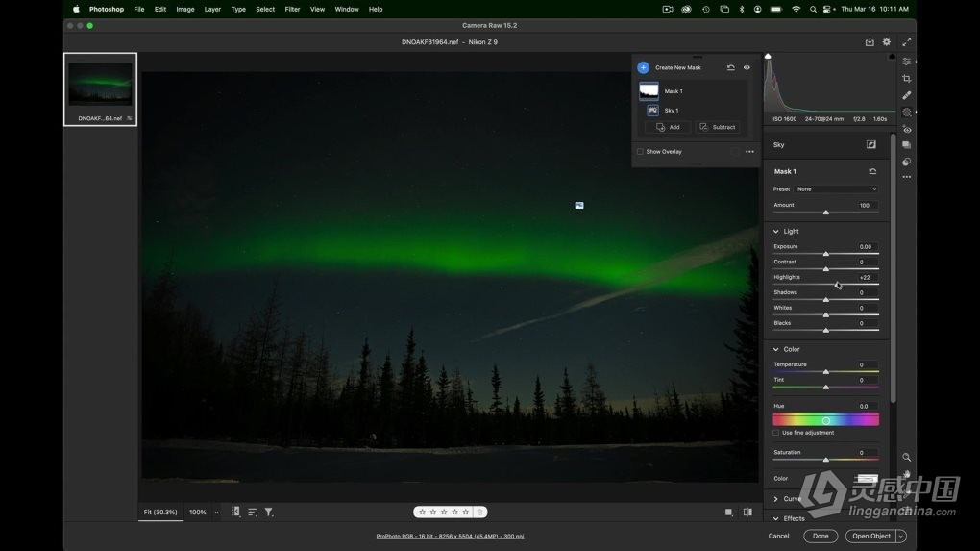This screenshot has width=980, height=551.
Task: Open more image settings ellipsis in right toolbar
Action: [x=906, y=177]
